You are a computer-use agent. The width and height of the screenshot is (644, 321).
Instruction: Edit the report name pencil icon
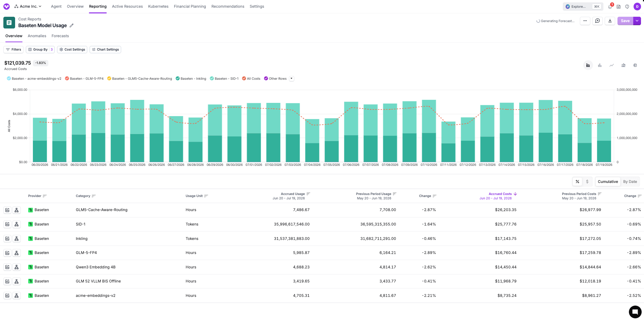click(71, 25)
